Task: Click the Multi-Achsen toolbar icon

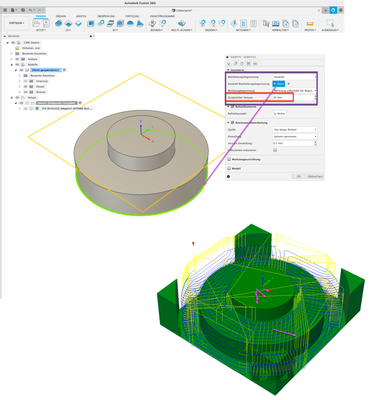Action: click(x=182, y=23)
